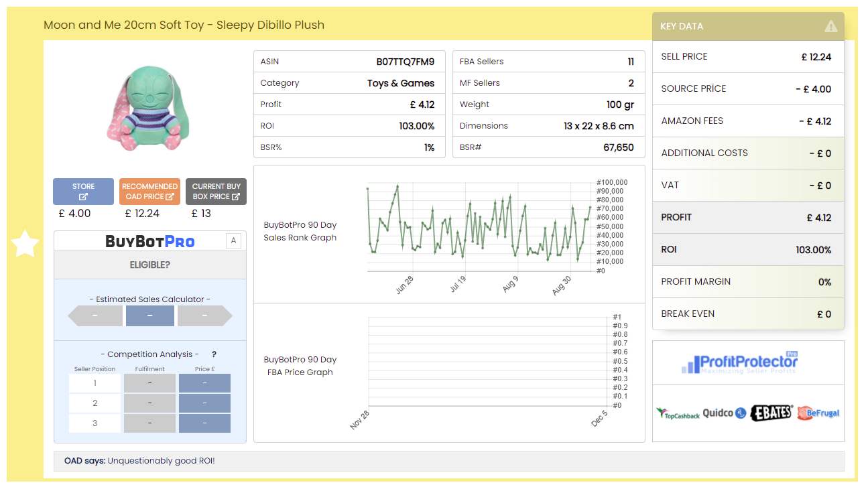Click the Dimensions value 13 x 22 x 8.6 cm
The height and width of the screenshot is (491, 868).
point(599,126)
